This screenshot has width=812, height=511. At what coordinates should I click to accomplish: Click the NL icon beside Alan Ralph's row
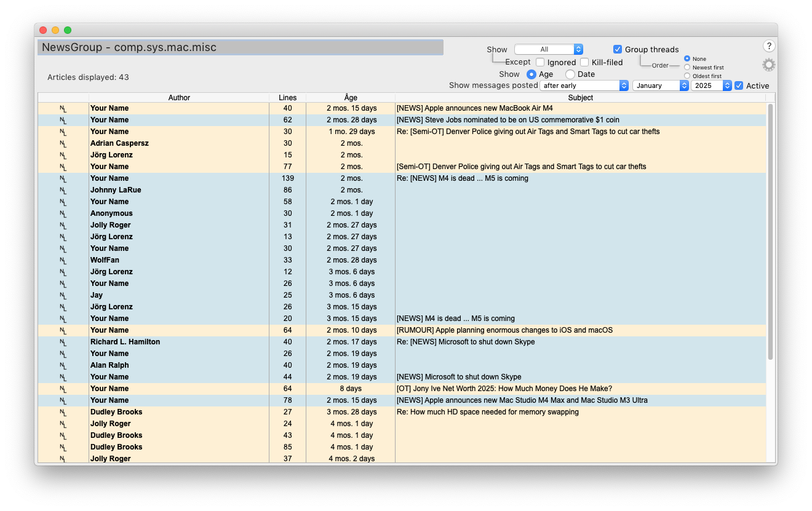point(63,365)
